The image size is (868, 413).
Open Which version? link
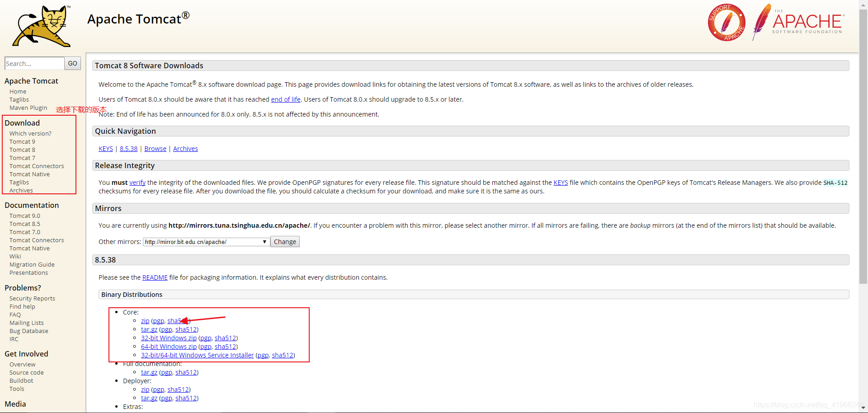(x=30, y=133)
